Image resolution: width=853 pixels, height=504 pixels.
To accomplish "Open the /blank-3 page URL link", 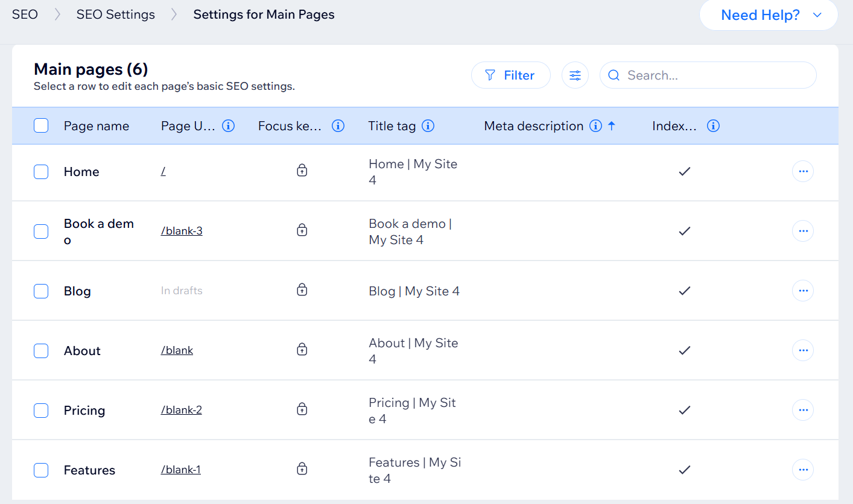I will tap(182, 231).
